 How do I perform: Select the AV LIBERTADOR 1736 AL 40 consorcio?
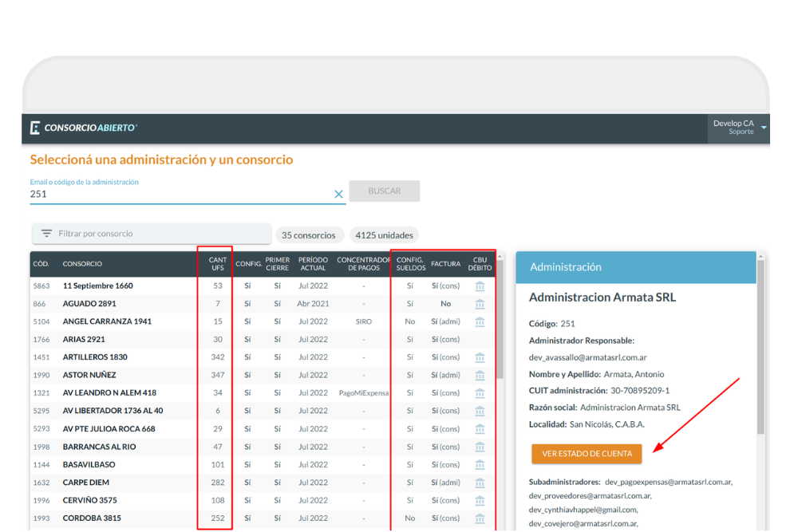click(113, 411)
